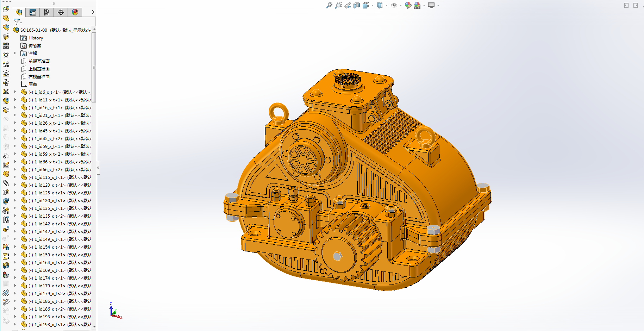Click the Display Style cube icon

click(380, 5)
